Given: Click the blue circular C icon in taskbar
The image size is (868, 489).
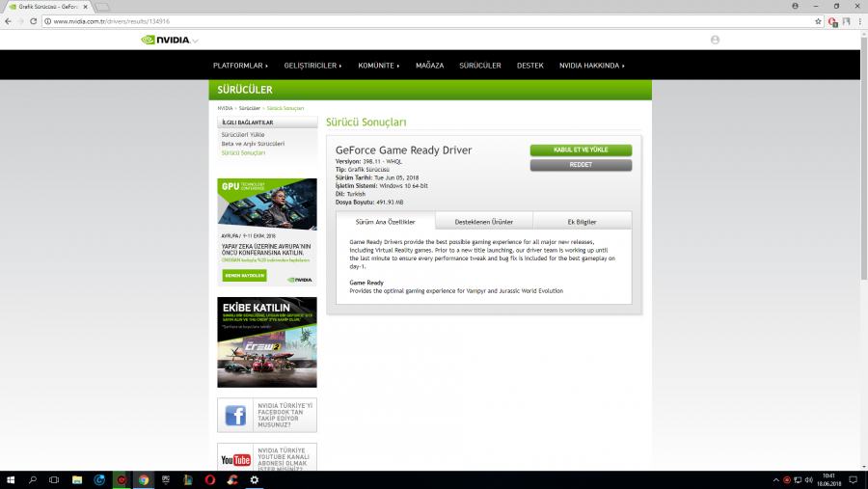Looking at the screenshot, I should pyautogui.click(x=99, y=479).
